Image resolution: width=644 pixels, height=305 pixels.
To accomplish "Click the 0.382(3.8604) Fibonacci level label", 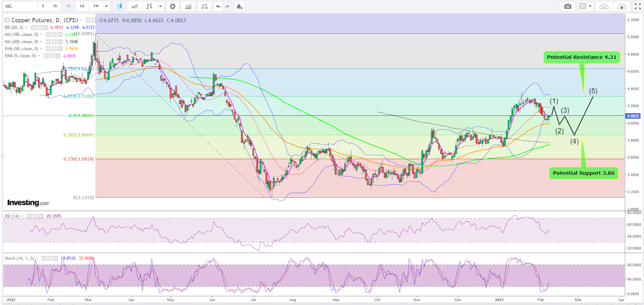I will coord(79,135).
